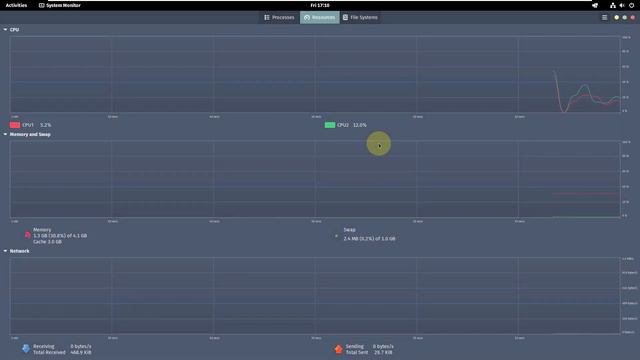Click the network status icon in top bar
The height and width of the screenshot is (360, 640).
(613, 5)
